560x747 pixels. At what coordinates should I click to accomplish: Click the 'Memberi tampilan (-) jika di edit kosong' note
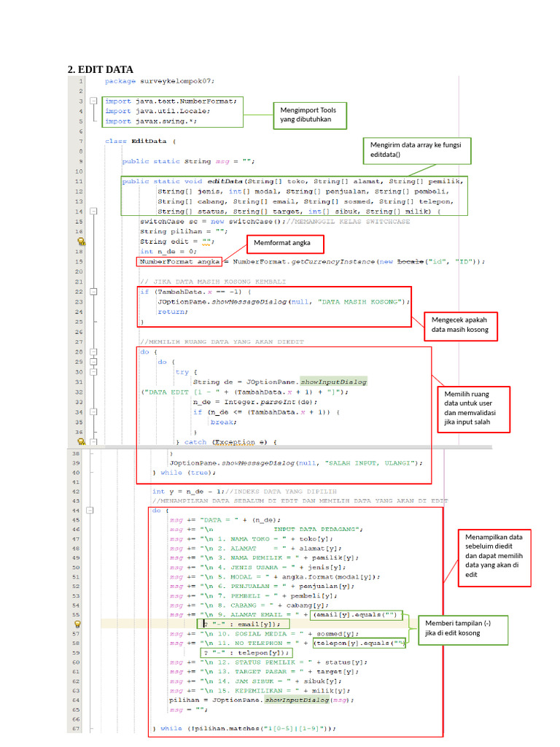[x=463, y=630]
